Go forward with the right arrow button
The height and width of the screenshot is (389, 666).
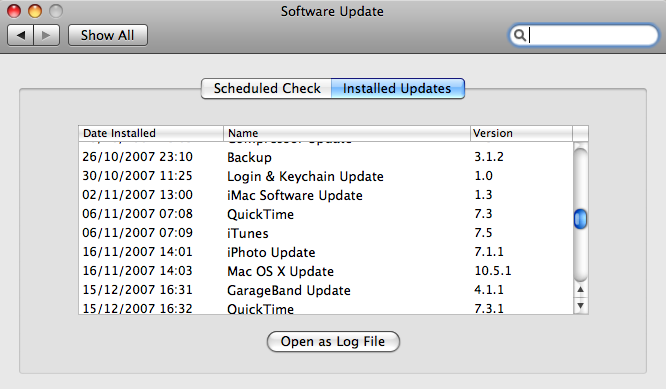tap(46, 35)
